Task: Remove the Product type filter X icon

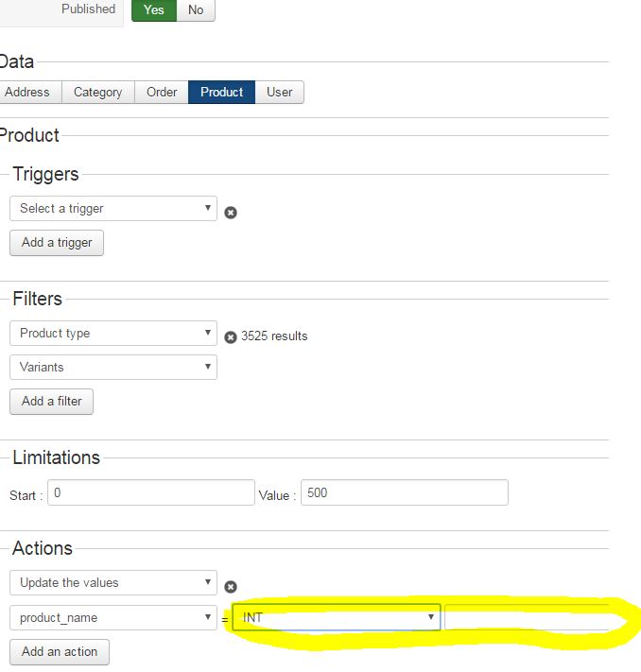Action: click(231, 337)
